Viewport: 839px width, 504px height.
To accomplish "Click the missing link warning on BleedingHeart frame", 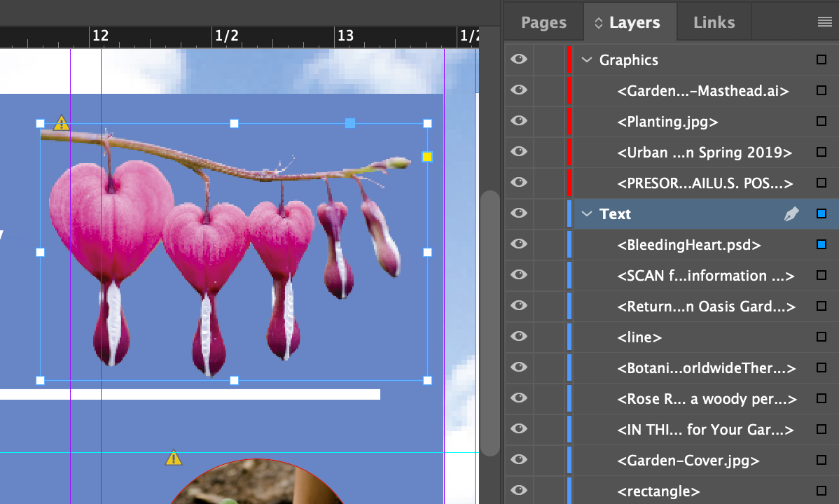I will click(62, 123).
